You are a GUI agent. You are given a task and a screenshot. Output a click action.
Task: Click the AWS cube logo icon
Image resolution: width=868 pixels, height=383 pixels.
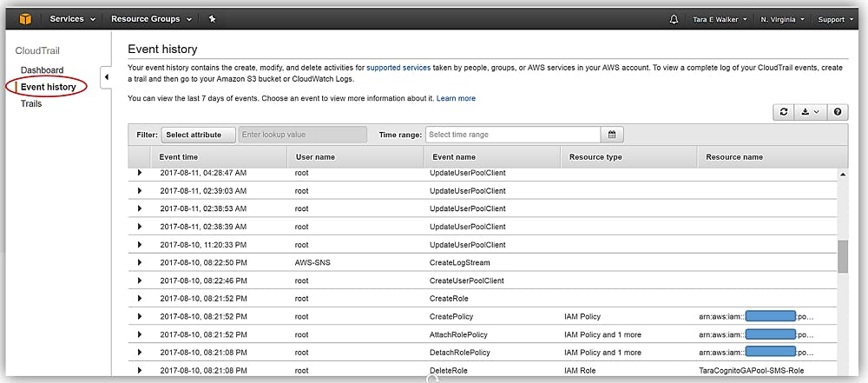tap(25, 18)
